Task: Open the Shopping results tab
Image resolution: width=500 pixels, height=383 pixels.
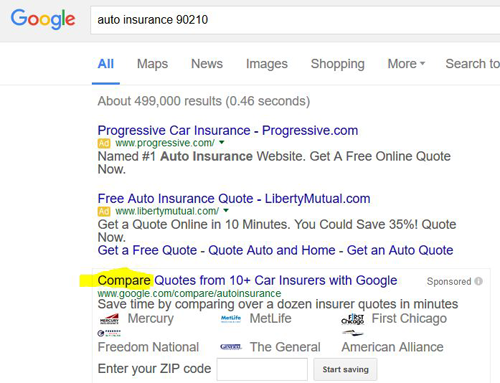Action: pyautogui.click(x=338, y=64)
